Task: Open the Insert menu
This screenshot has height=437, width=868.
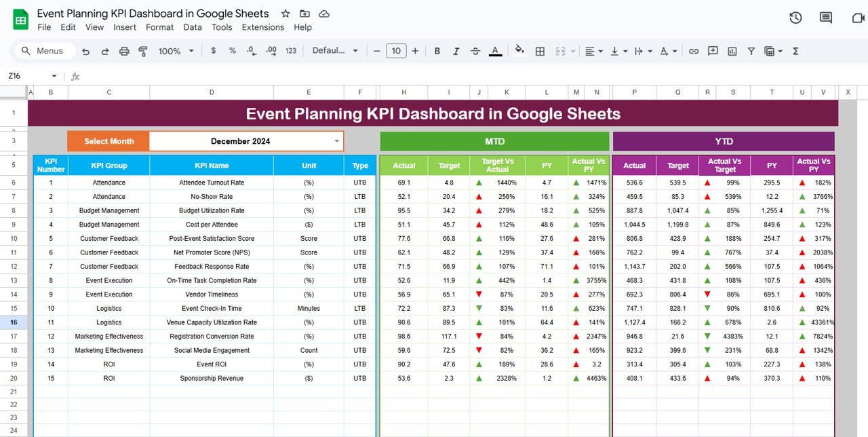Action: tap(125, 27)
